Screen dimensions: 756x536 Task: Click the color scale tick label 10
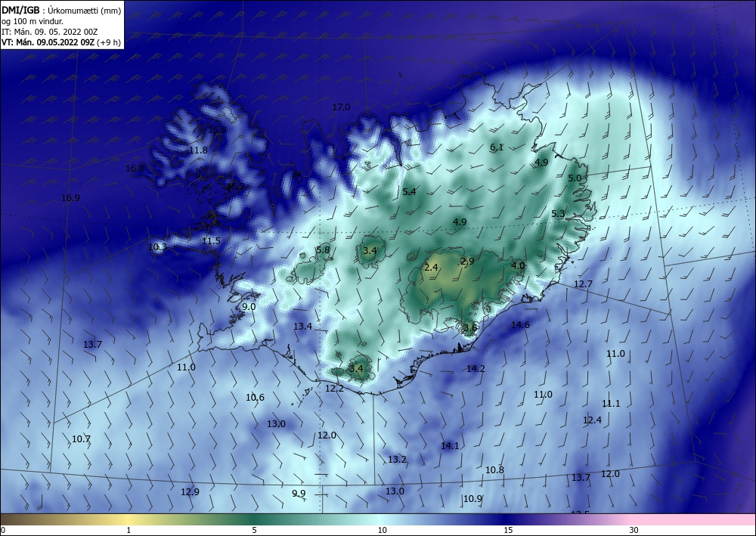coord(382,530)
